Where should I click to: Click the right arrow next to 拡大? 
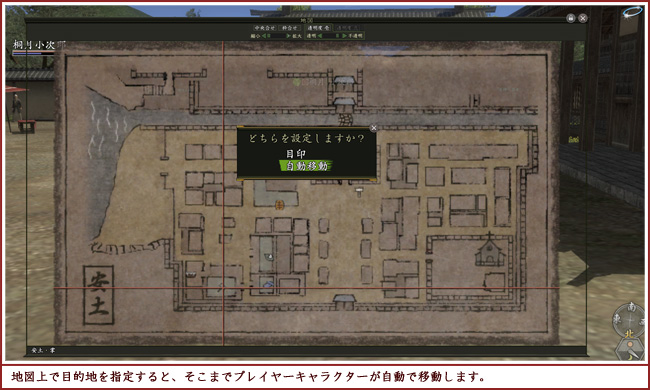pyautogui.click(x=289, y=36)
